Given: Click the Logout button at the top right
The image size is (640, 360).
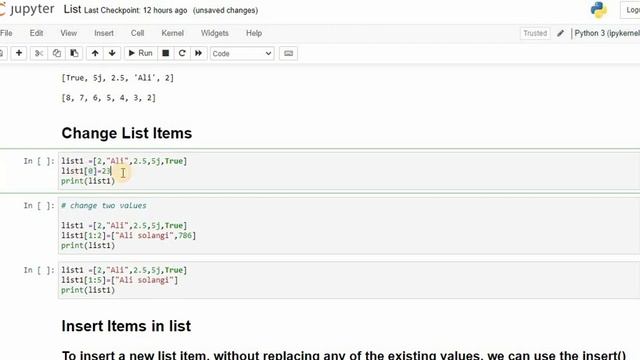Looking at the screenshot, I should [x=631, y=10].
